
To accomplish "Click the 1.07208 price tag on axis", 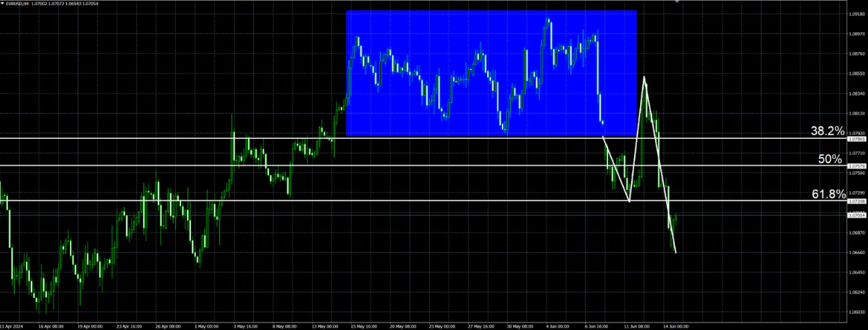I will (857, 201).
